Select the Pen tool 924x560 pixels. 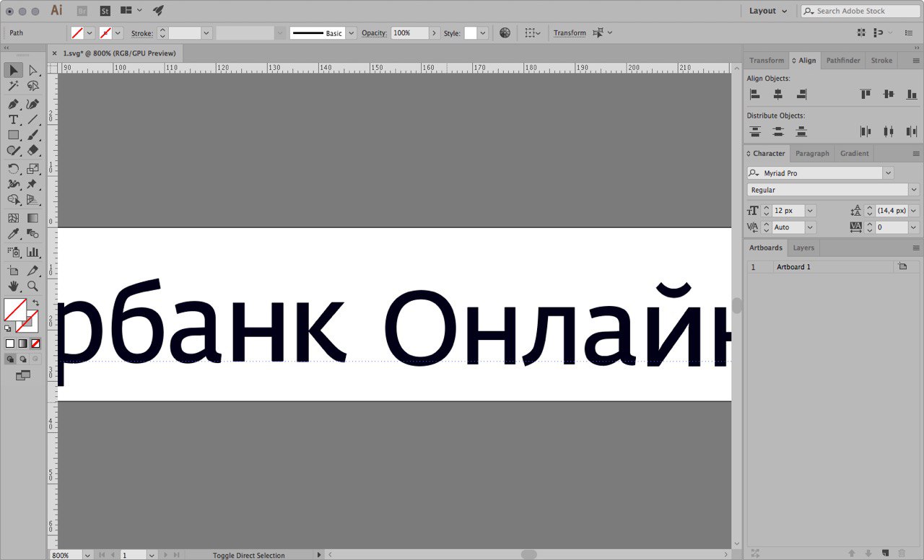[14, 104]
